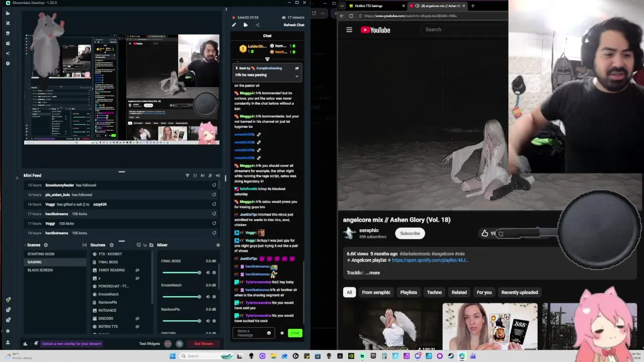This screenshot has width=644, height=362.
Task: Open EmoteWatch mixer source settings
Action: pyautogui.click(x=214, y=297)
